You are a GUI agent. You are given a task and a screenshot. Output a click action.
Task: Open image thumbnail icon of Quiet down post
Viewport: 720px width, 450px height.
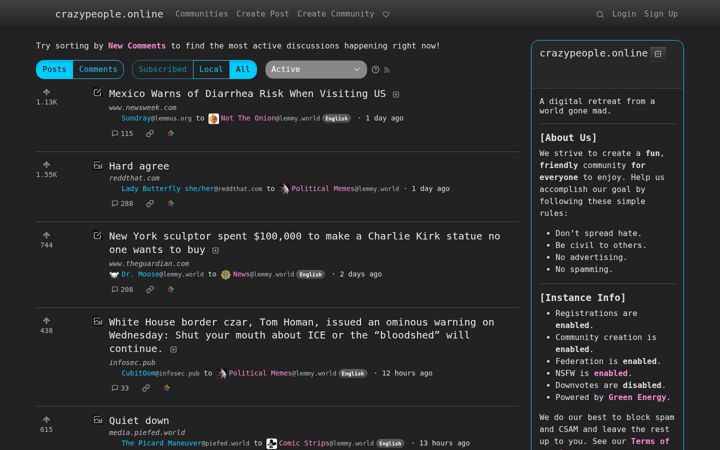tap(97, 420)
